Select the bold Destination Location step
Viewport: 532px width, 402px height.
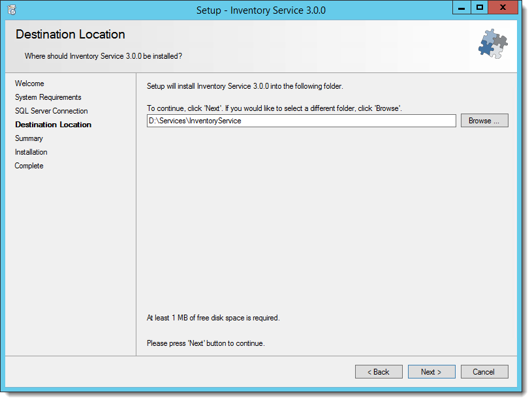click(x=54, y=125)
